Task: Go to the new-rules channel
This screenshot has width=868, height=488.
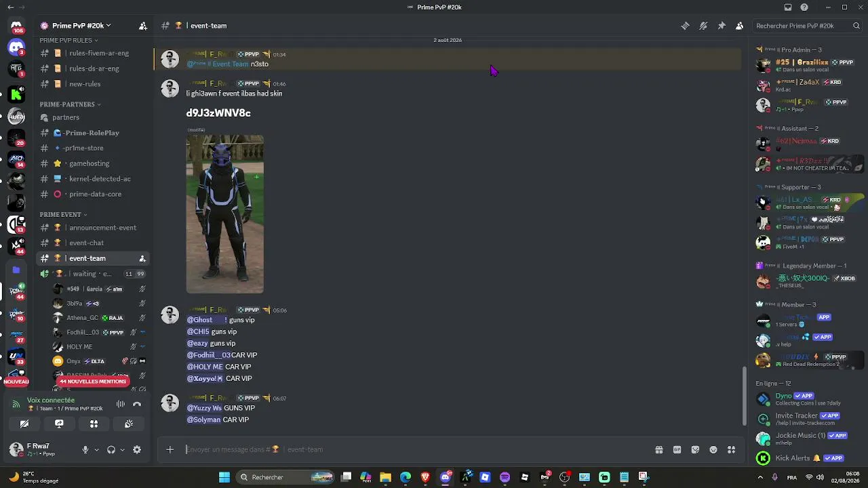Action: coord(93,84)
